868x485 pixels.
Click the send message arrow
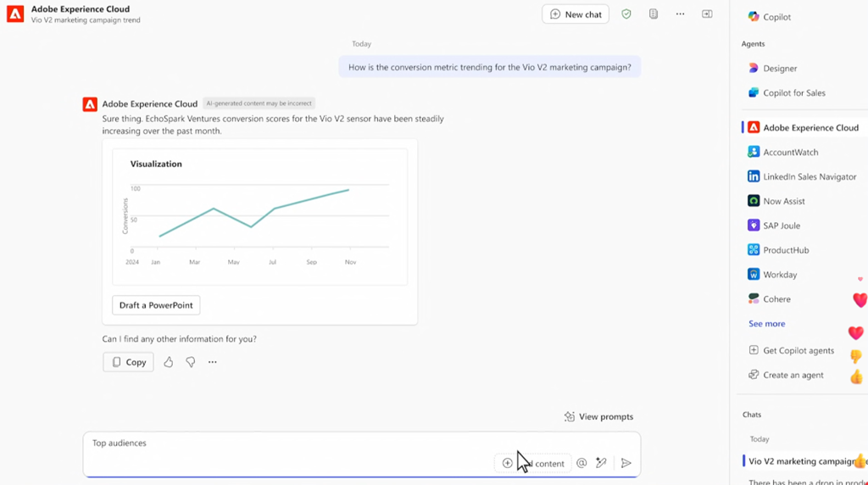coord(626,463)
